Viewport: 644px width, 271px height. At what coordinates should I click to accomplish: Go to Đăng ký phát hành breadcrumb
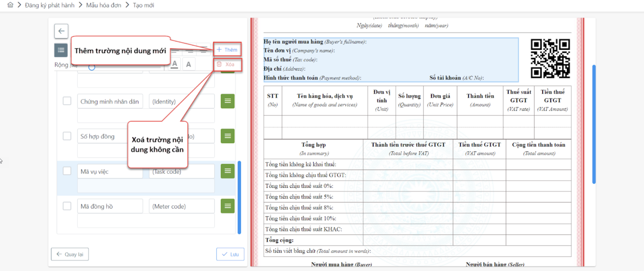pos(50,5)
